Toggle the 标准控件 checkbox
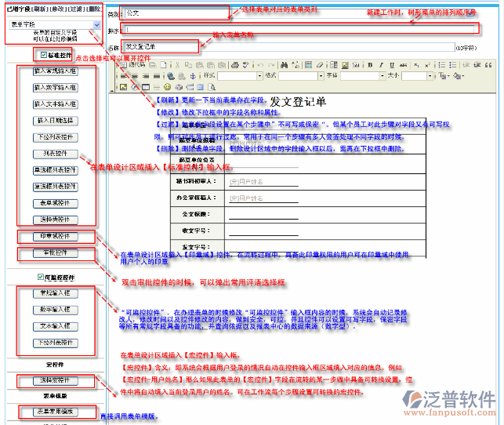The image size is (504, 425). click(x=44, y=55)
